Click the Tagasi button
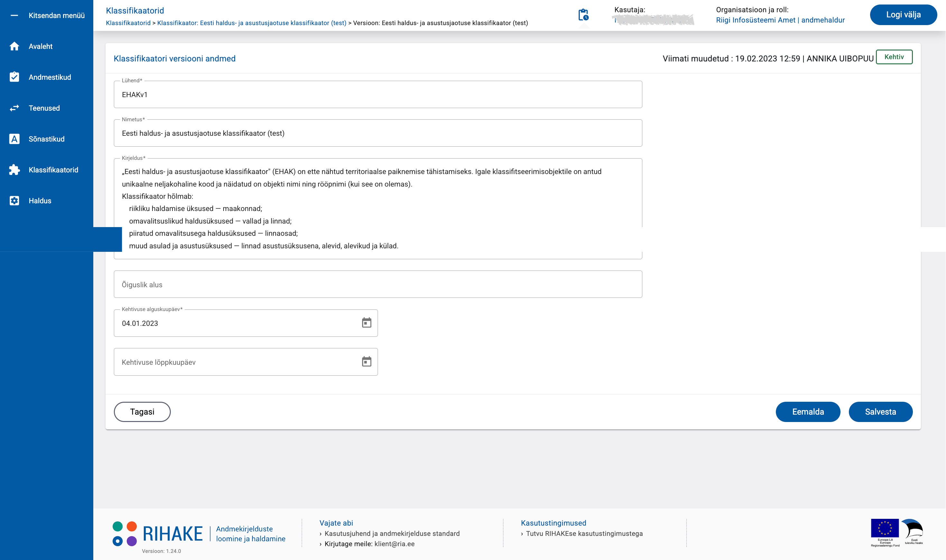 coord(142,412)
